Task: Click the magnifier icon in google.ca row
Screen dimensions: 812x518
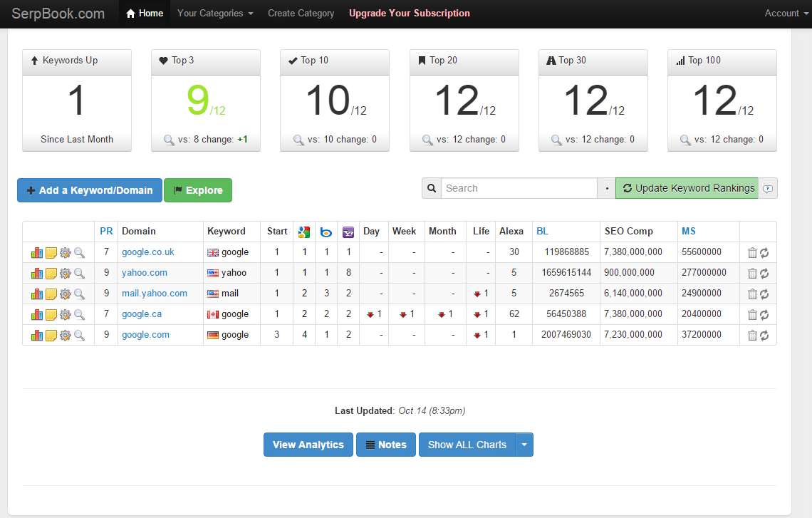Action: [x=79, y=314]
